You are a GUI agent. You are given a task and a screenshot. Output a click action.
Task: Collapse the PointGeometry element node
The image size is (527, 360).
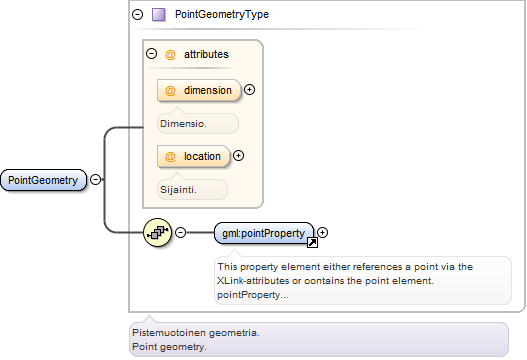coord(96,179)
